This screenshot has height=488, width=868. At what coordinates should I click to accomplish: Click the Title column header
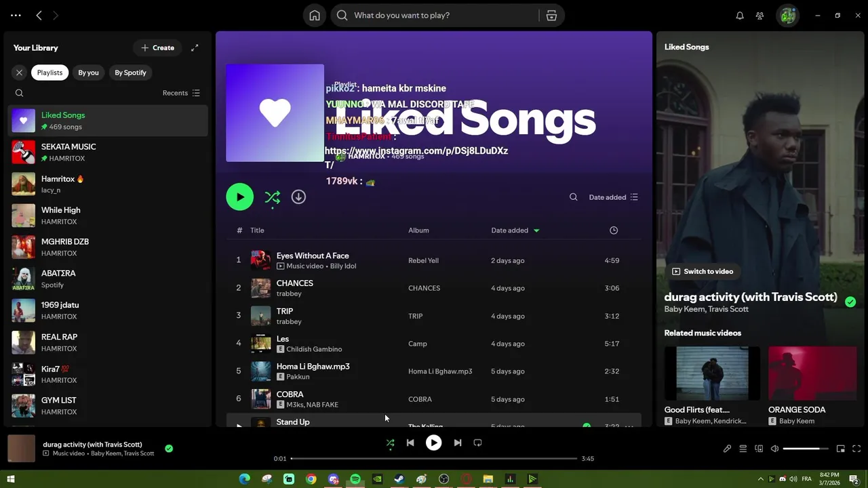[x=257, y=230]
